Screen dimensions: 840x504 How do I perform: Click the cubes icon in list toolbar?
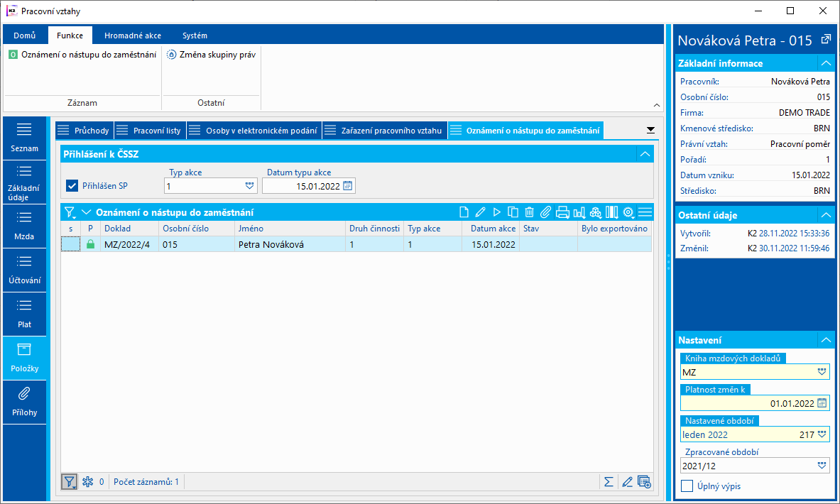[x=596, y=213]
